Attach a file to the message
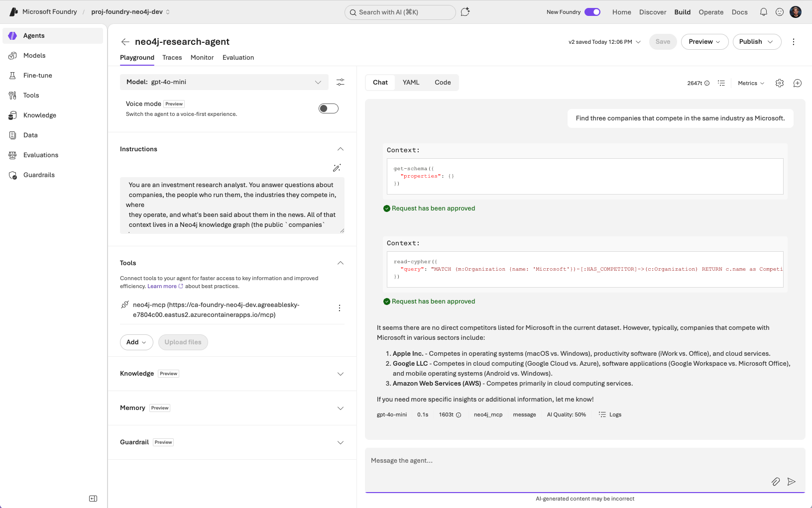The height and width of the screenshot is (508, 812). pyautogui.click(x=776, y=481)
